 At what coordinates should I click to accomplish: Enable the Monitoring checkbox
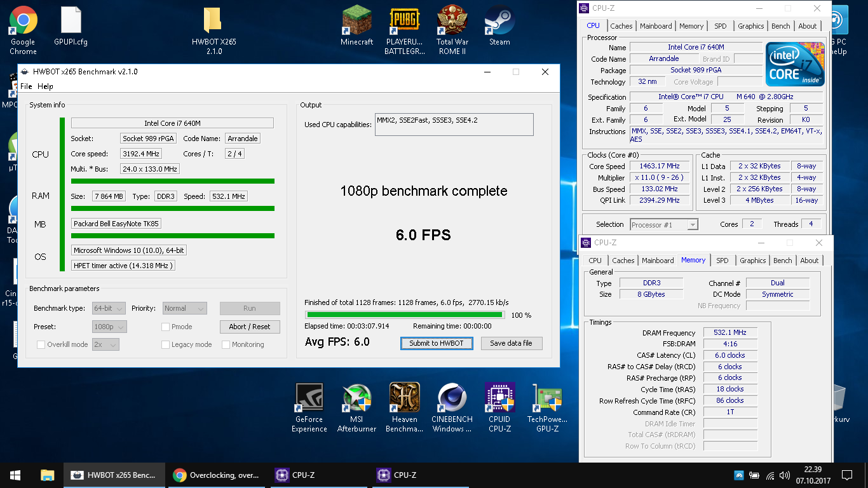pos(226,344)
